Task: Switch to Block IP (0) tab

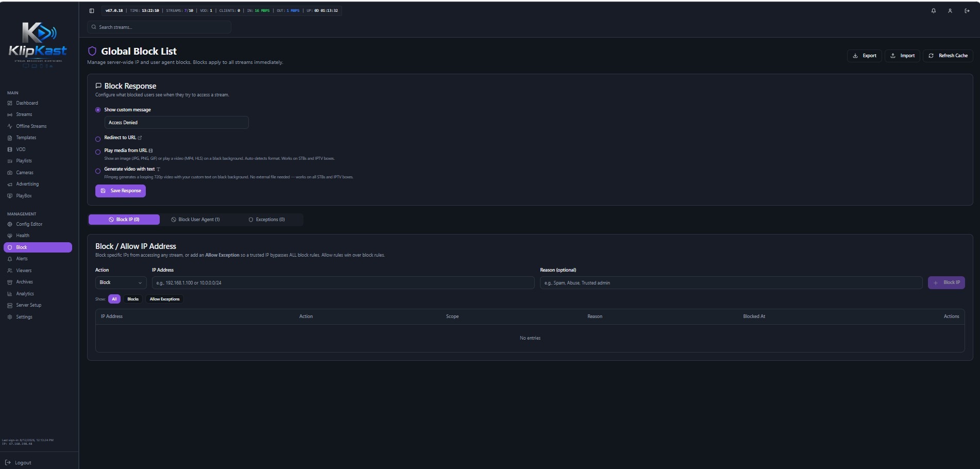Action: point(124,220)
